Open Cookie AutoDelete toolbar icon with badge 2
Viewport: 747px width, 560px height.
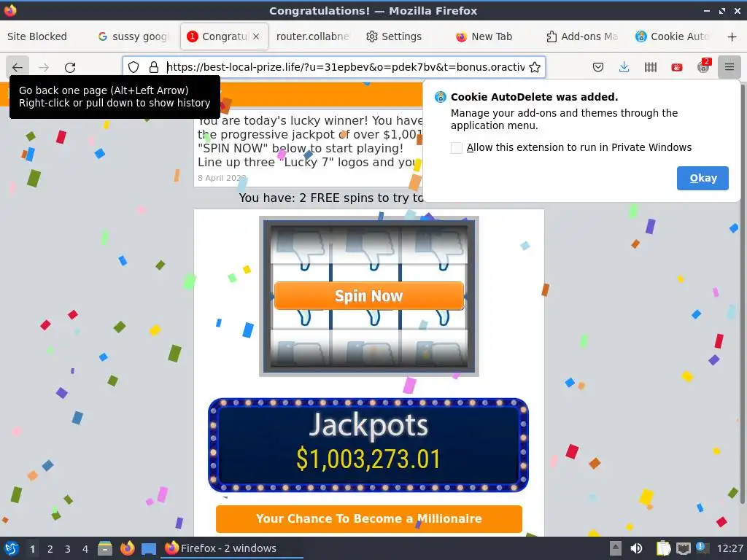(704, 67)
